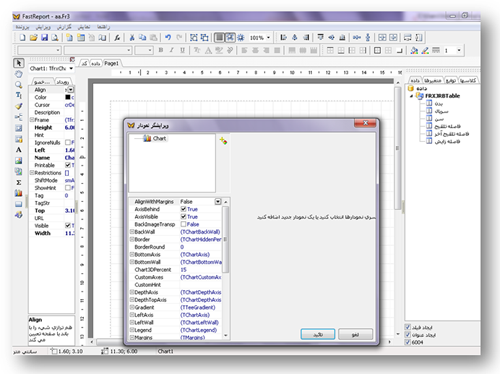Screen dimensions: 500x374
Task: Click the cancel button in chart editor dialog
Action: [x=355, y=334]
